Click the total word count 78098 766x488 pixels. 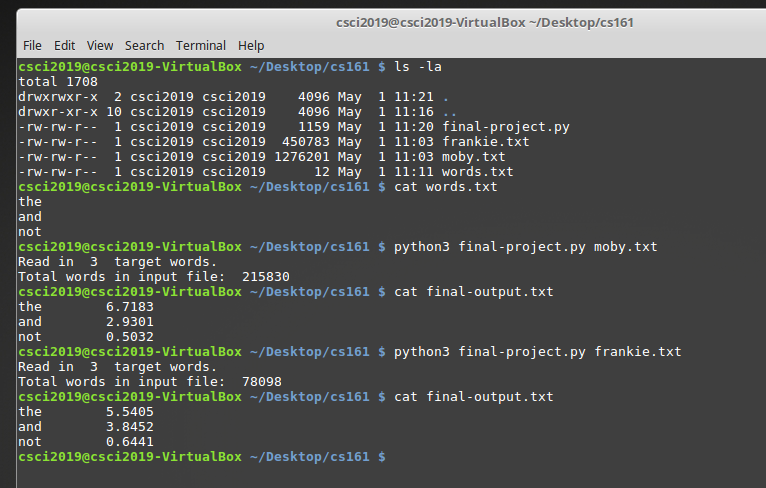coord(262,382)
